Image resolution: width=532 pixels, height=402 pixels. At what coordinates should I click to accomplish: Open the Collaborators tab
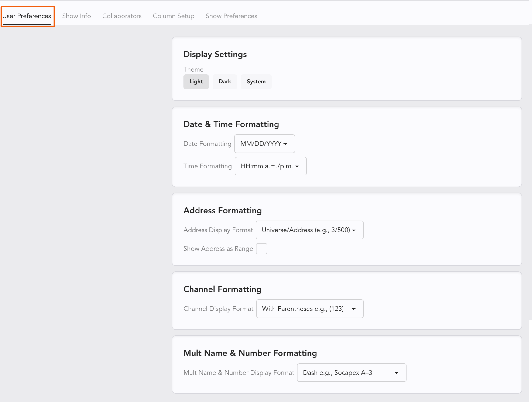(x=122, y=16)
